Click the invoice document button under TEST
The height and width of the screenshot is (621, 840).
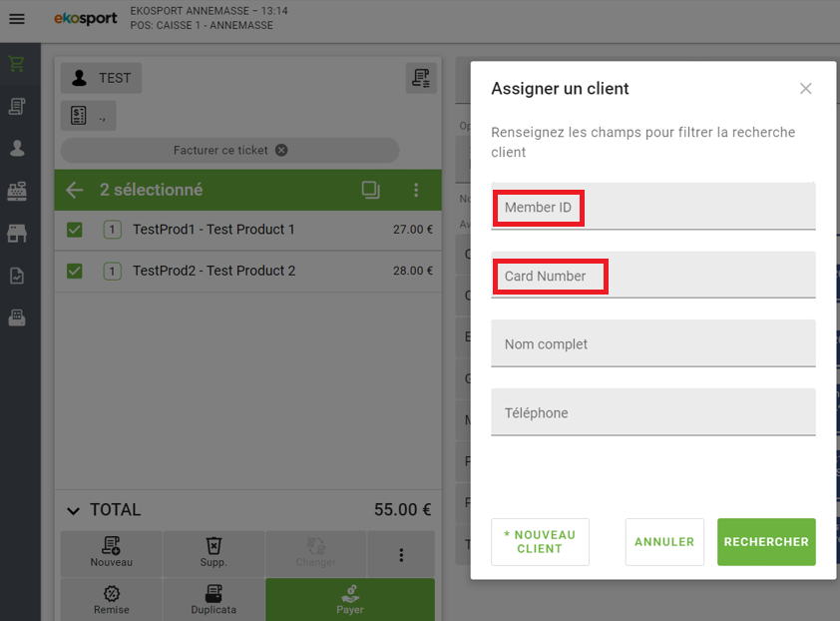[89, 115]
